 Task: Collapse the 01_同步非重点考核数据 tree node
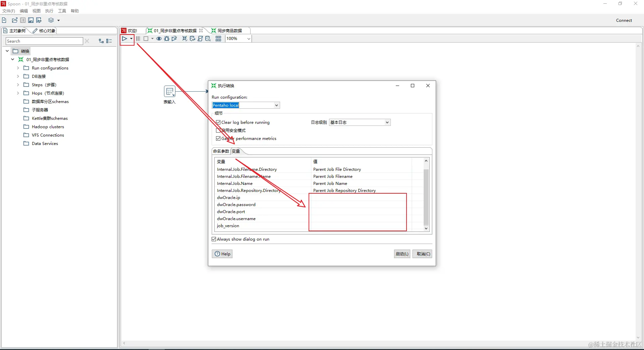pos(12,59)
